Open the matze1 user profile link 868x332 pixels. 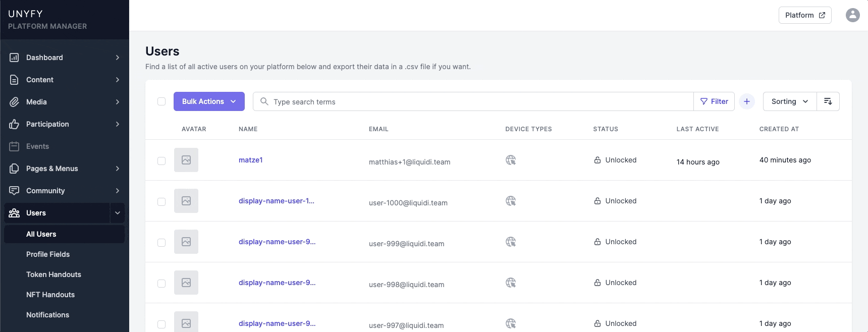tap(250, 160)
